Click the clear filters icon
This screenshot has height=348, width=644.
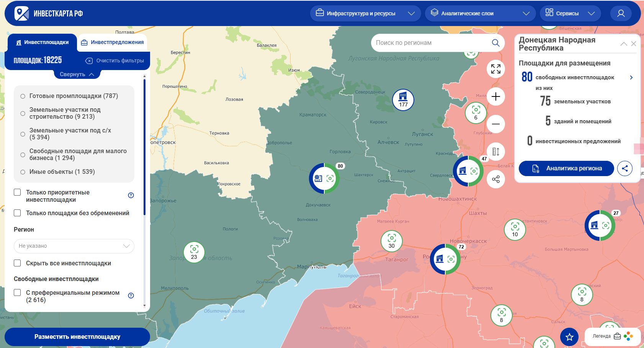click(89, 61)
